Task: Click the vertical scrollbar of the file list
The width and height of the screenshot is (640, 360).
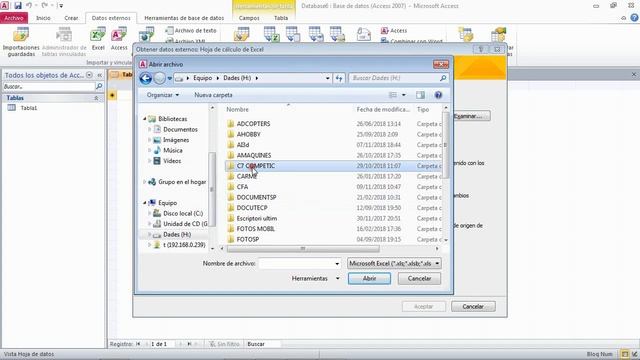Action: pos(446,146)
